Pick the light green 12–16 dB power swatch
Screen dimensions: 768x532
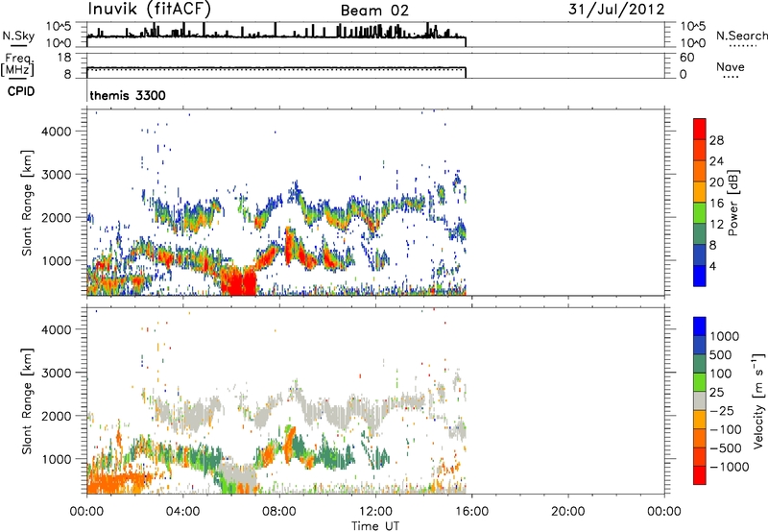tap(700, 213)
